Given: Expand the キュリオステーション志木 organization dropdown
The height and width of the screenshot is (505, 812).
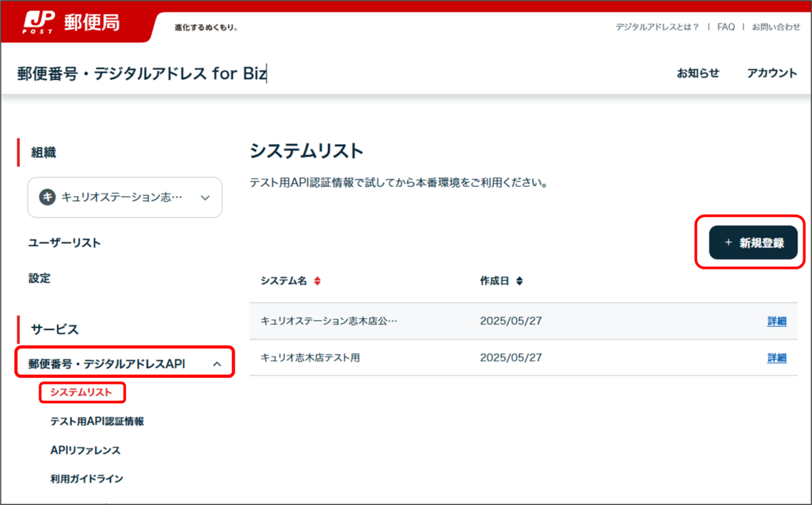Looking at the screenshot, I should tap(204, 197).
